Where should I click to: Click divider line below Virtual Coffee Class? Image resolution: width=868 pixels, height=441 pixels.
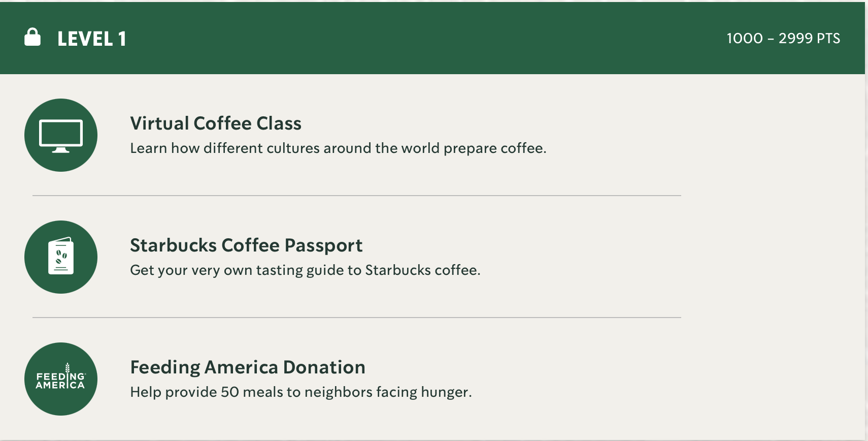[x=356, y=196]
